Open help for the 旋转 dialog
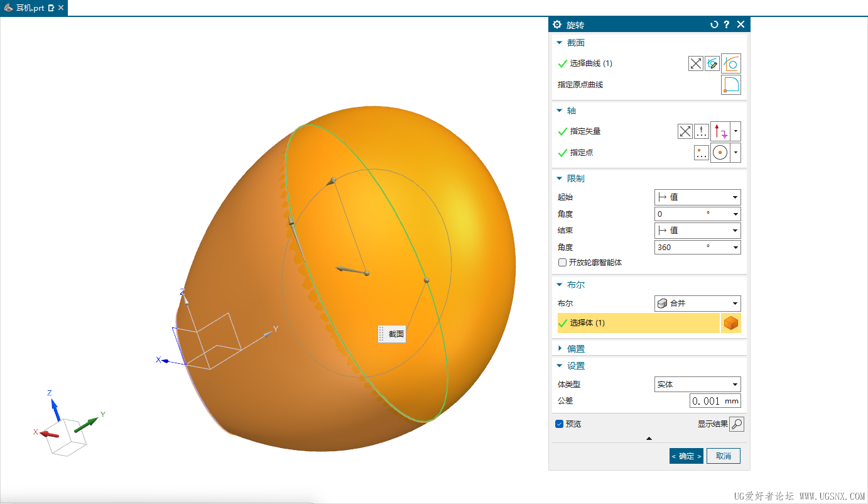This screenshot has width=868, height=504. tap(727, 25)
